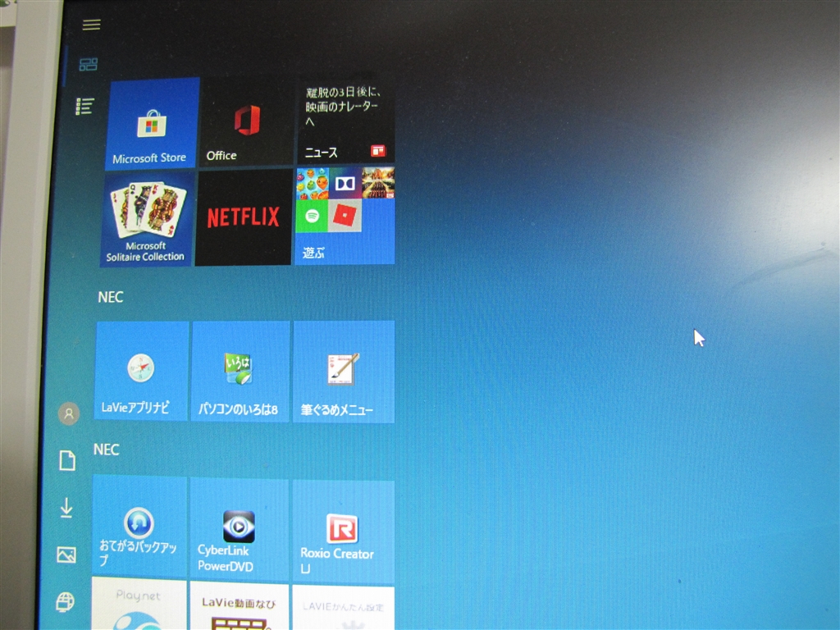This screenshot has height=630, width=840.
Task: Launch おてがるバックアップ tile
Action: (x=139, y=526)
